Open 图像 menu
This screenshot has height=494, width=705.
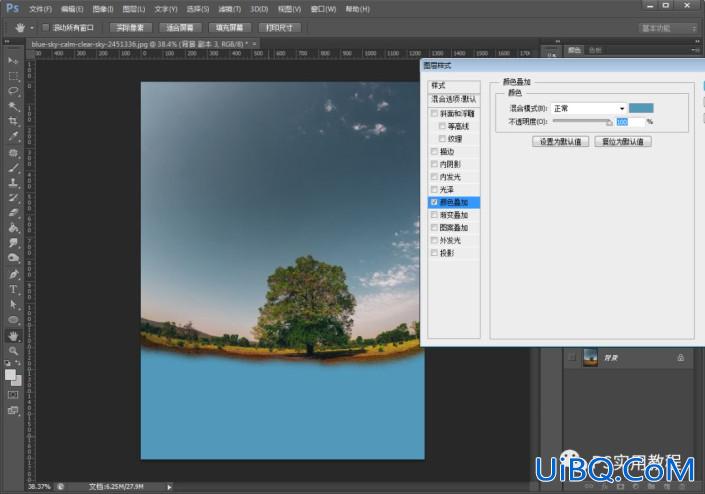[x=103, y=9]
